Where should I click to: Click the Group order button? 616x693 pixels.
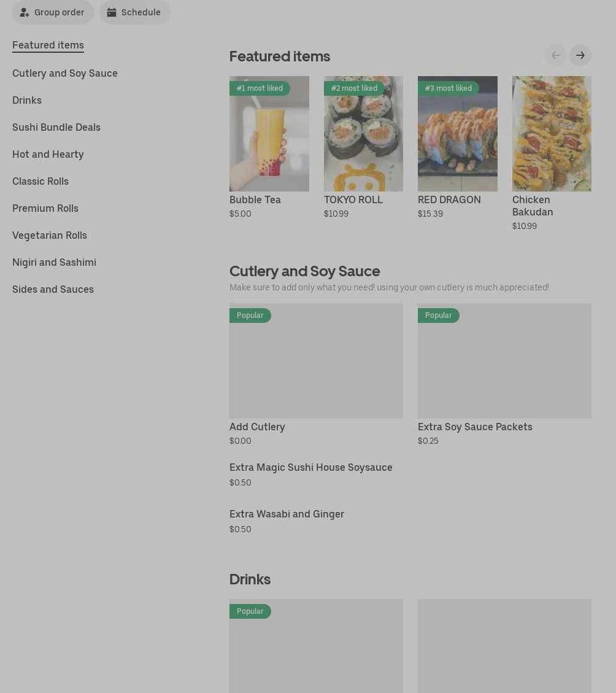[x=53, y=12]
